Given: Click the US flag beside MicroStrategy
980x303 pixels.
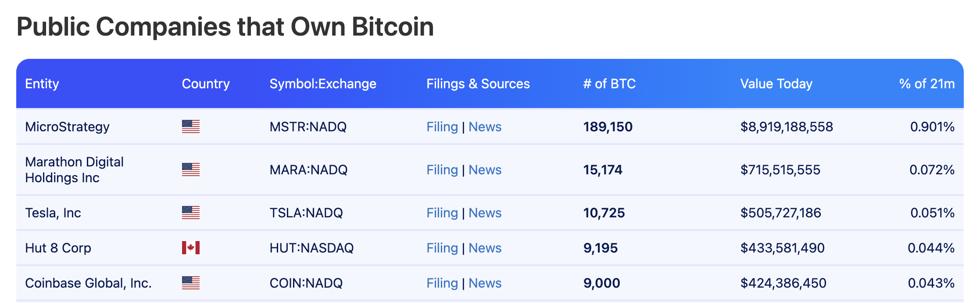Looking at the screenshot, I should click(190, 126).
